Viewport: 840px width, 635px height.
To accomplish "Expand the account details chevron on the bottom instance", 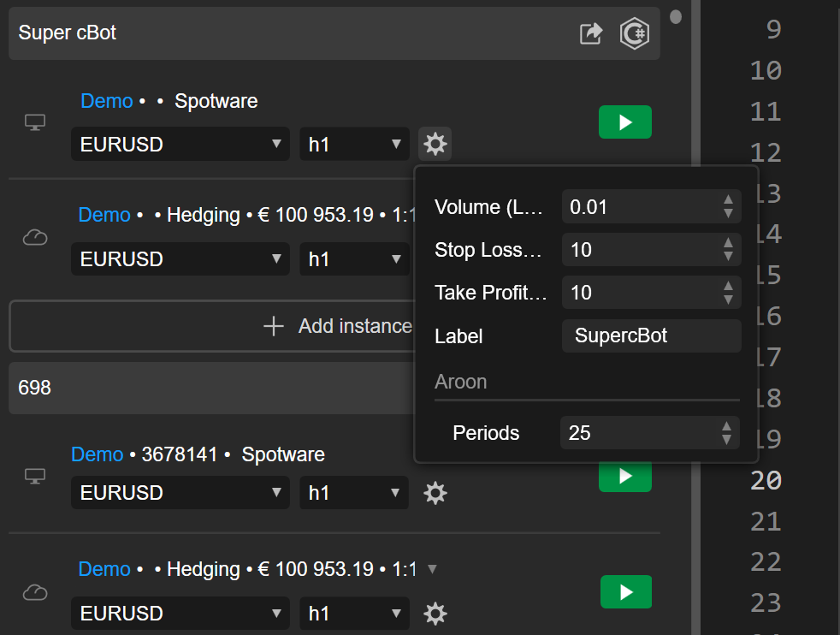I will coord(432,567).
